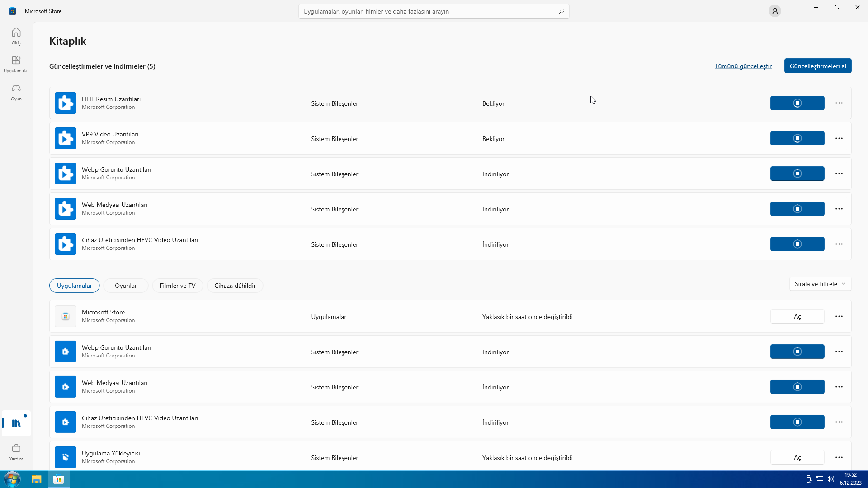Click Web Medyası Uzantıları icon in apps list

[x=66, y=387]
